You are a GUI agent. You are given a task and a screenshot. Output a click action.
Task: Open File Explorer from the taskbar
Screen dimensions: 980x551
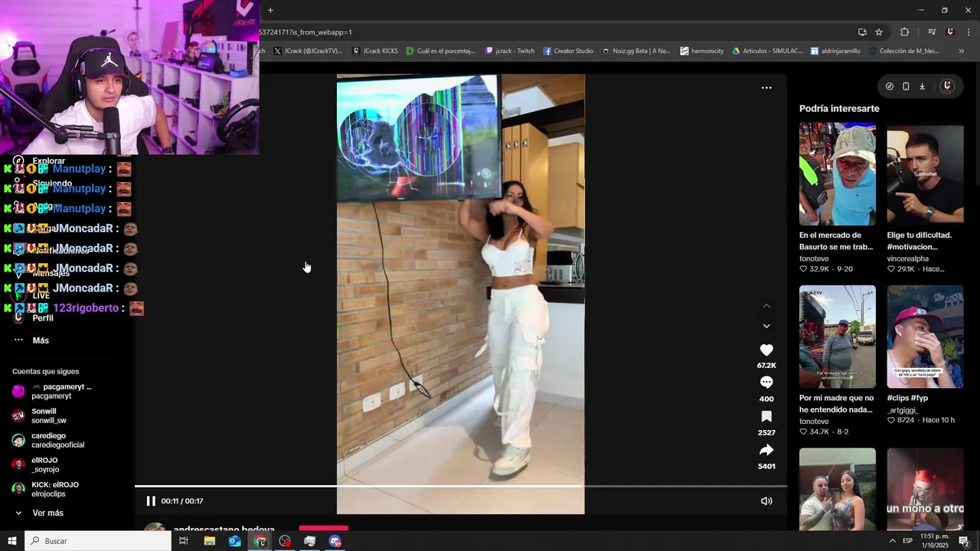209,541
